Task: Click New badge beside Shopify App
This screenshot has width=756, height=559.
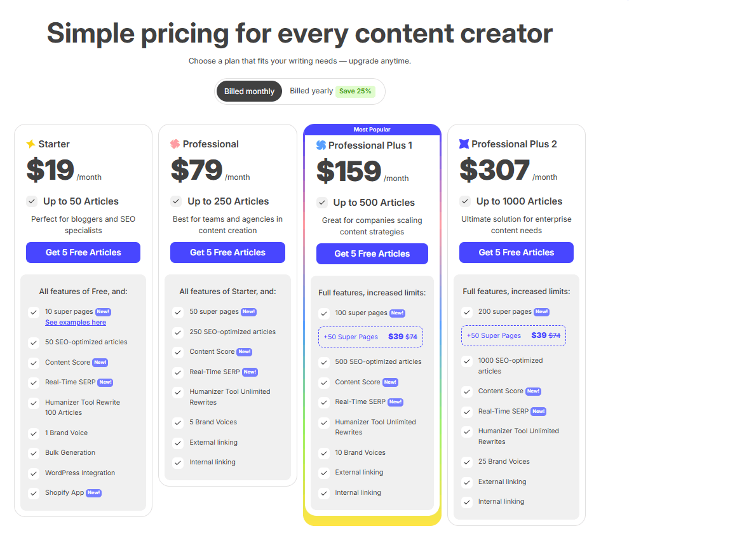Action: click(x=94, y=493)
